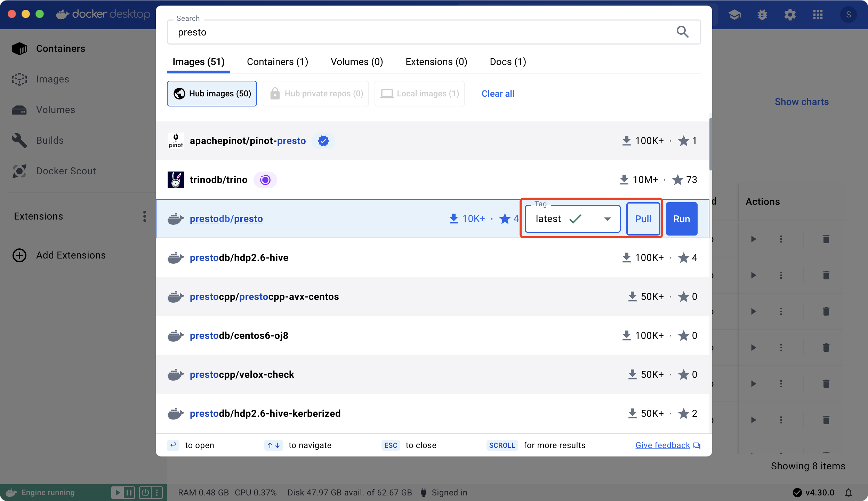Select prestocpp/prestocpp-avx-centos result
This screenshot has height=501, width=868.
pyautogui.click(x=432, y=297)
